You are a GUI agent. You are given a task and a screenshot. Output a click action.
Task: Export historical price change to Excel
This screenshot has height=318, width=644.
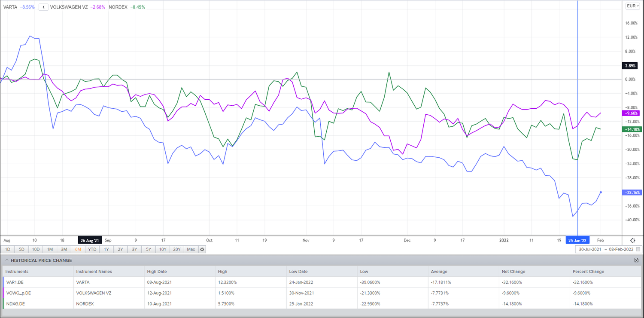pyautogui.click(x=636, y=260)
